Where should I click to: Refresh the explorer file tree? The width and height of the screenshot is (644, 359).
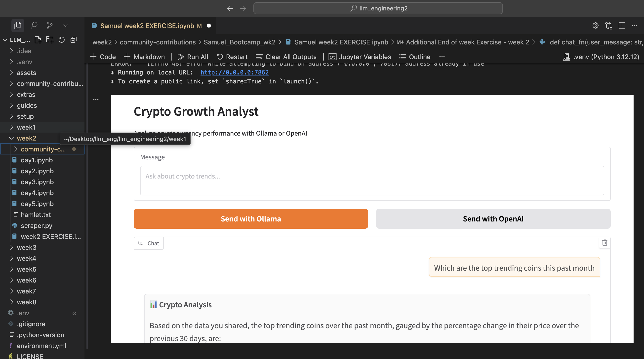coord(62,40)
